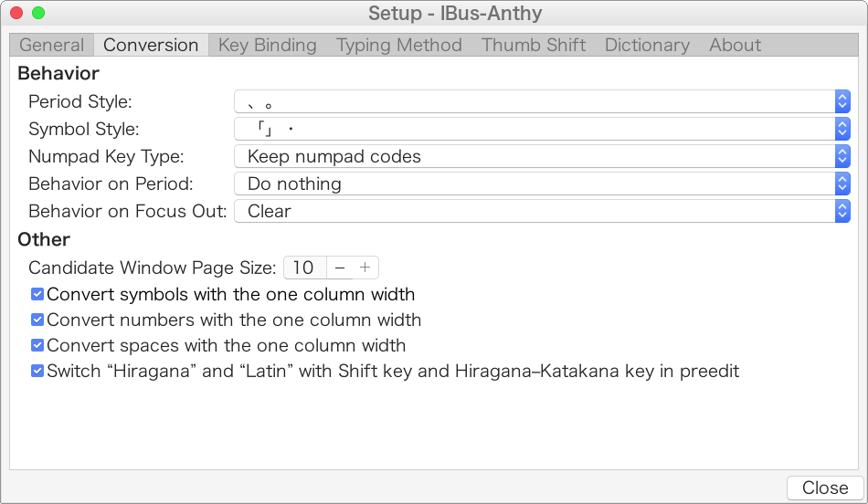Click the green window zoom button
Screen dimensions: 868x504
[x=38, y=13]
